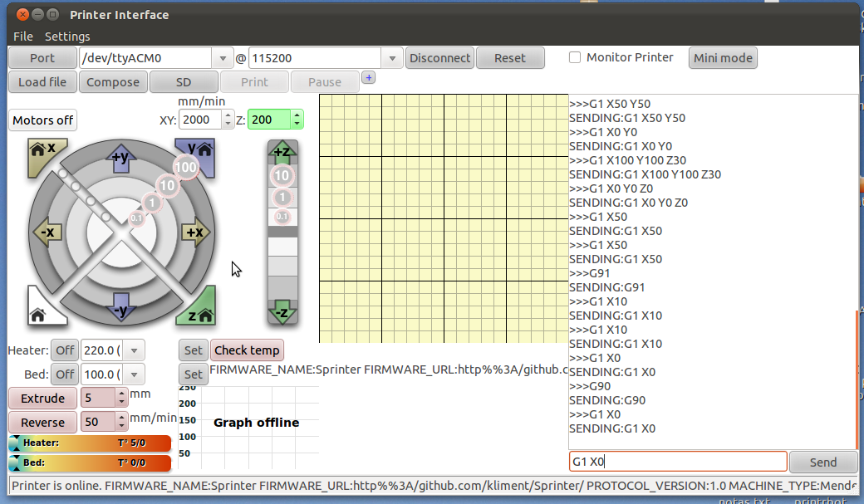This screenshot has height=504, width=864.
Task: Click the home X axis icon
Action: click(42, 152)
